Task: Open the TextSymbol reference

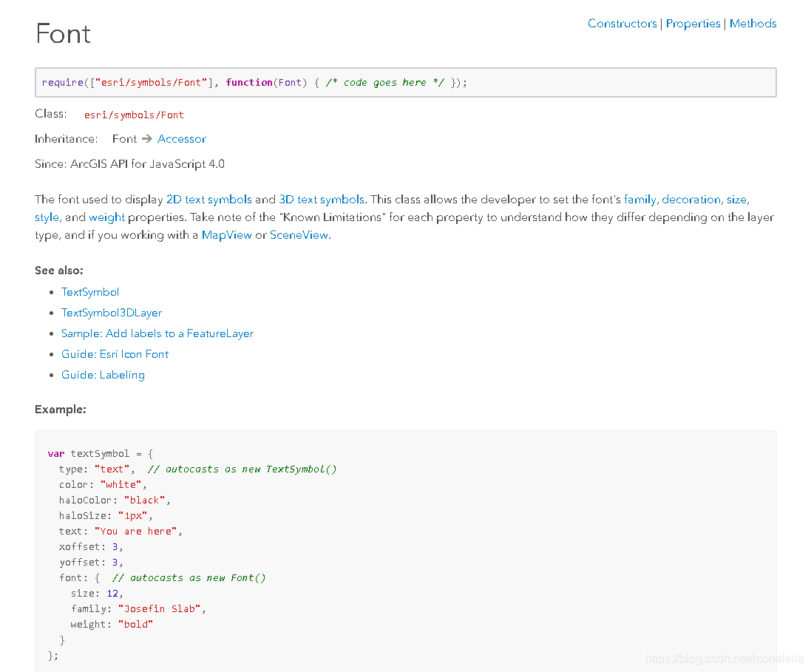Action: click(x=90, y=292)
